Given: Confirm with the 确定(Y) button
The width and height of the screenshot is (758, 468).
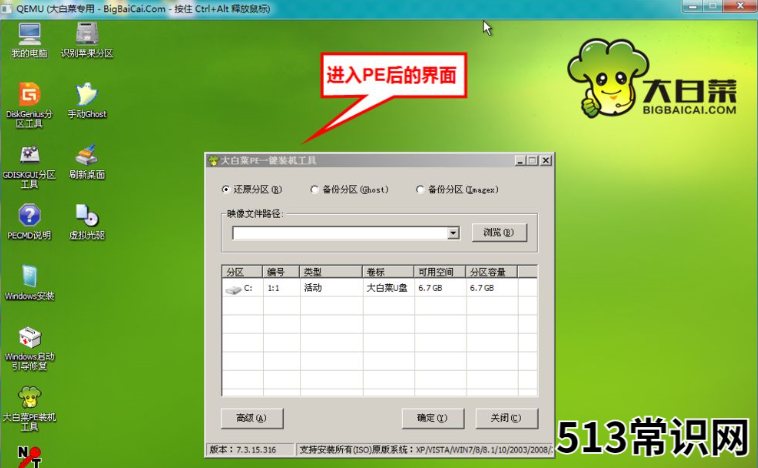Looking at the screenshot, I should 433,418.
